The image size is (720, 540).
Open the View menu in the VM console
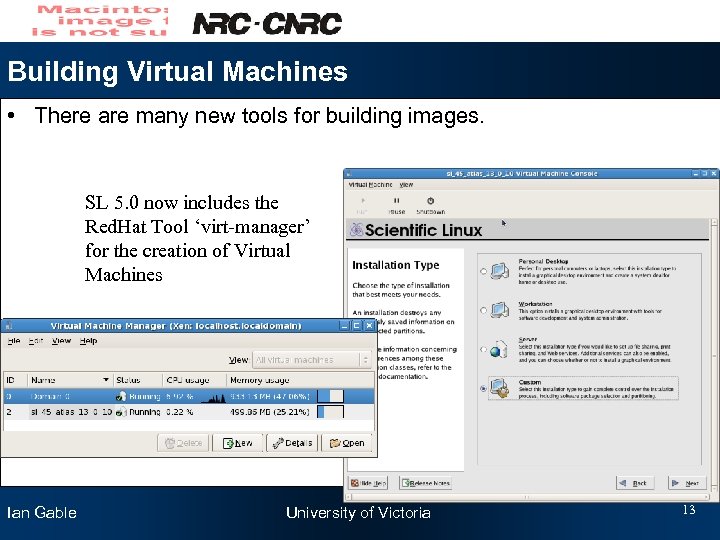(406, 185)
